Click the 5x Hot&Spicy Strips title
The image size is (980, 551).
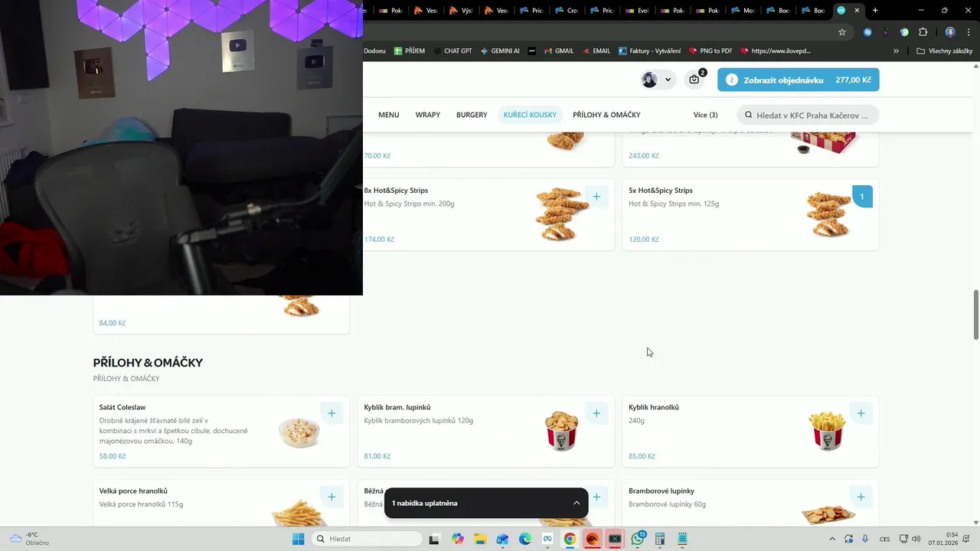(x=661, y=190)
